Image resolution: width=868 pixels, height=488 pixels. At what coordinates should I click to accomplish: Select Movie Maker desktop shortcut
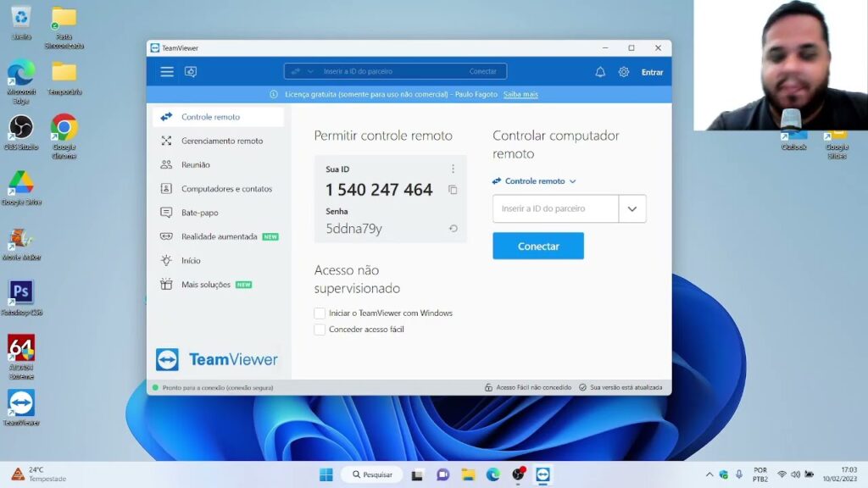pos(21,244)
